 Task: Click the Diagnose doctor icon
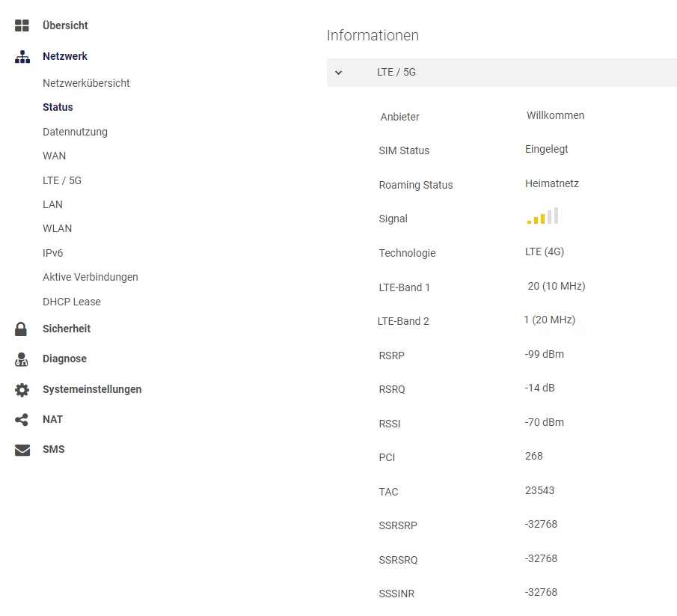pyautogui.click(x=21, y=359)
